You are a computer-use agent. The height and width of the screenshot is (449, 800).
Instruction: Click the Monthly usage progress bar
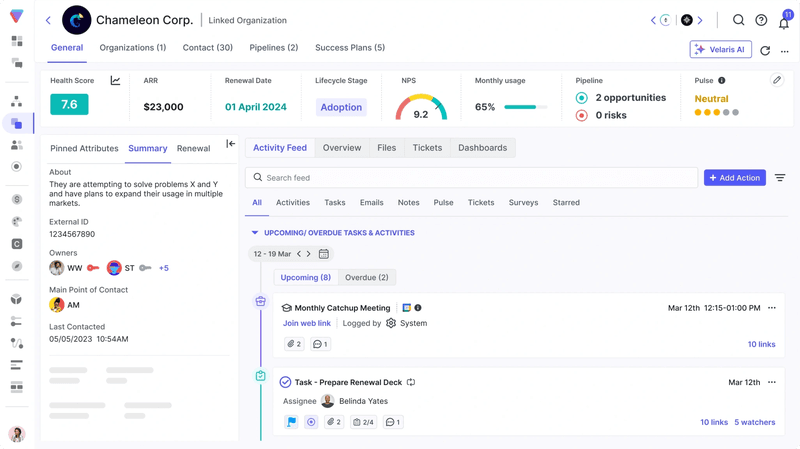point(525,107)
